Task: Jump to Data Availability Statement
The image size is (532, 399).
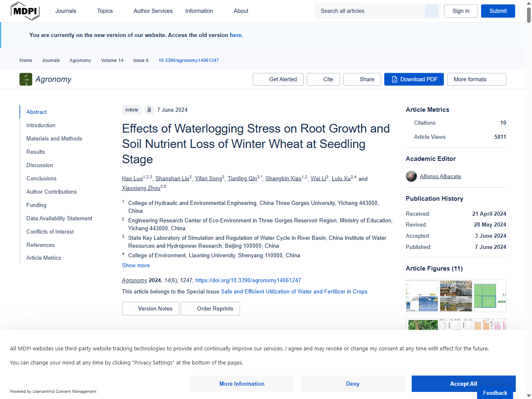Action: pyautogui.click(x=59, y=218)
